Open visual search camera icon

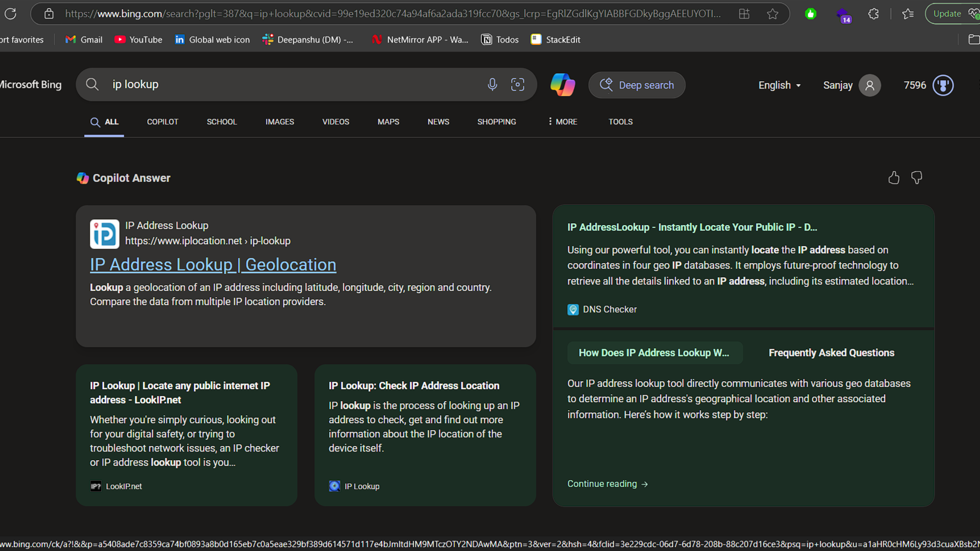pos(517,85)
